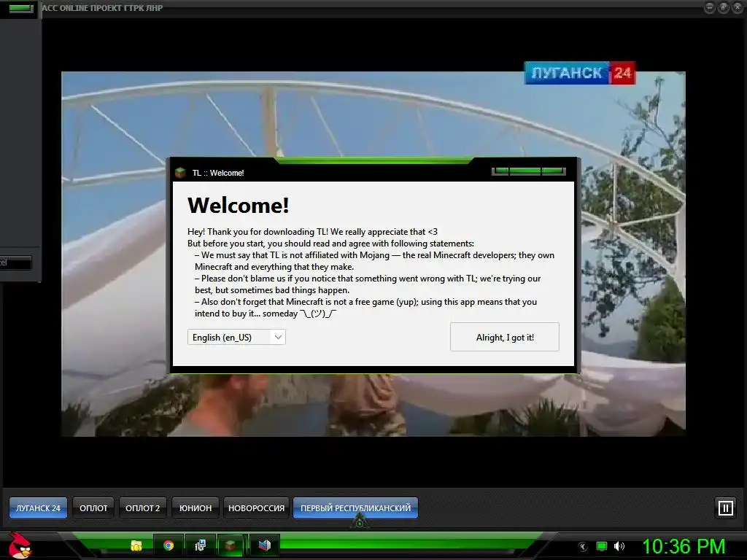Viewport: 747px width, 560px height.
Task: Show hidden system tray icons
Action: tap(583, 547)
